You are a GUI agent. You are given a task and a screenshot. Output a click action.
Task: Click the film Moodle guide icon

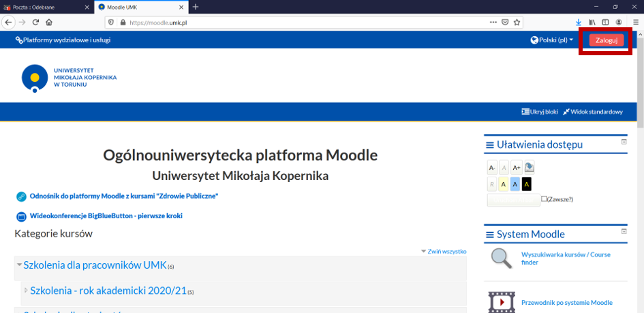click(501, 302)
